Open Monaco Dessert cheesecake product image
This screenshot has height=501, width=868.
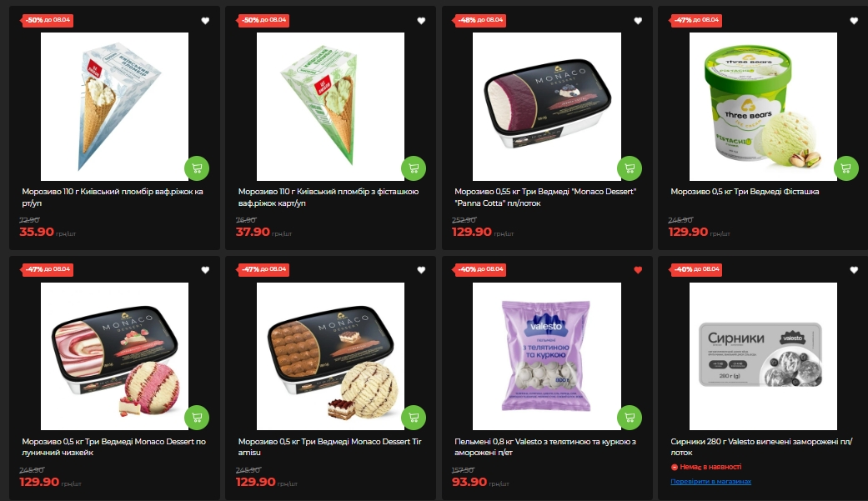(114, 356)
